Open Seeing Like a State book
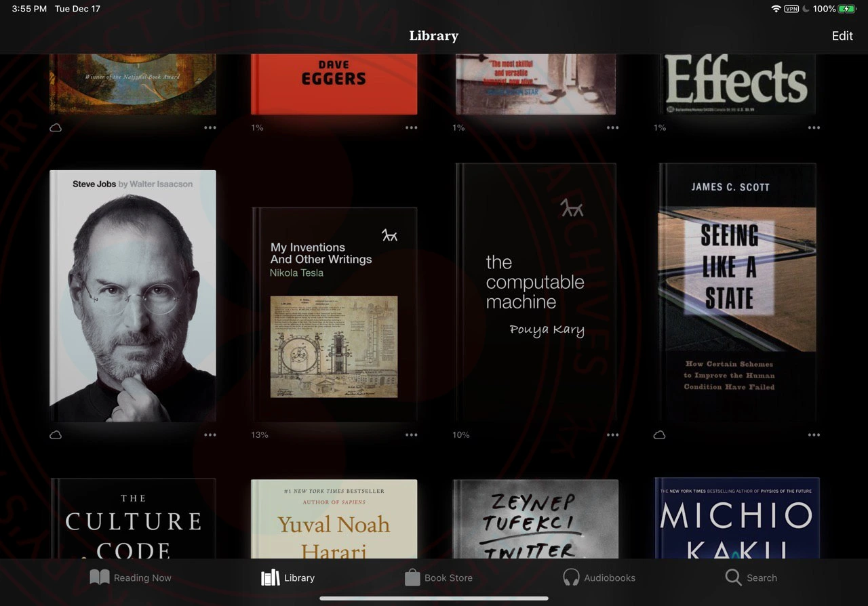This screenshot has height=606, width=868. 737,293
